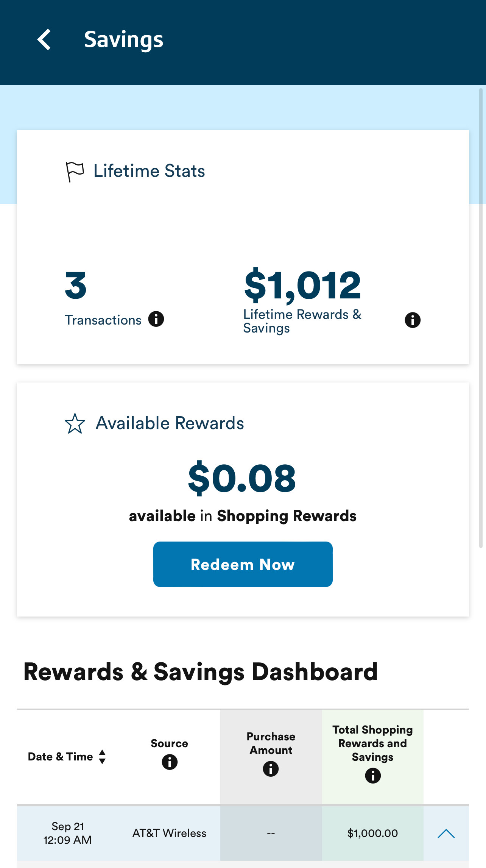Collapse the AT&T Wireless row chevron

point(446,833)
